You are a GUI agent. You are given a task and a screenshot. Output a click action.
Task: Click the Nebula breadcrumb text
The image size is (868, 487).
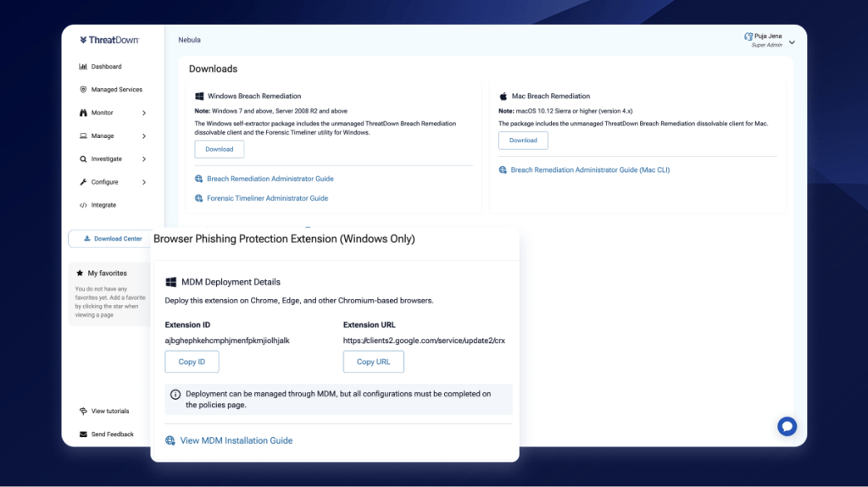click(189, 40)
